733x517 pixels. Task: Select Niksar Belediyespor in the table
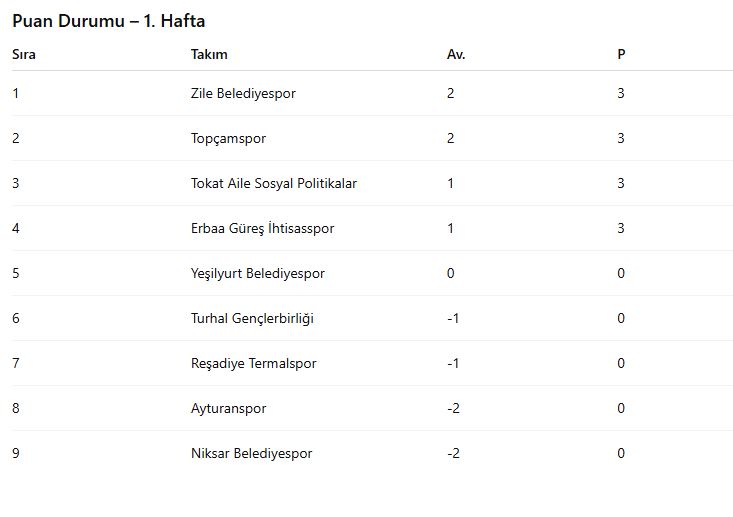pyautogui.click(x=251, y=453)
